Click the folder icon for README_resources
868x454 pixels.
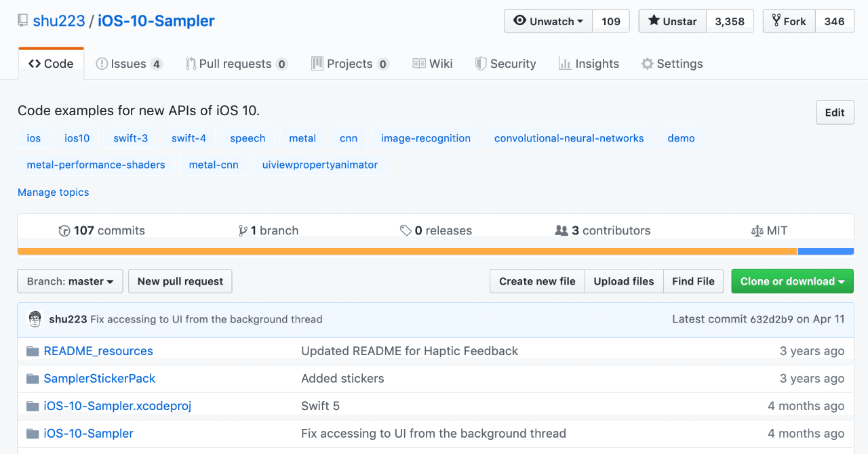click(32, 351)
